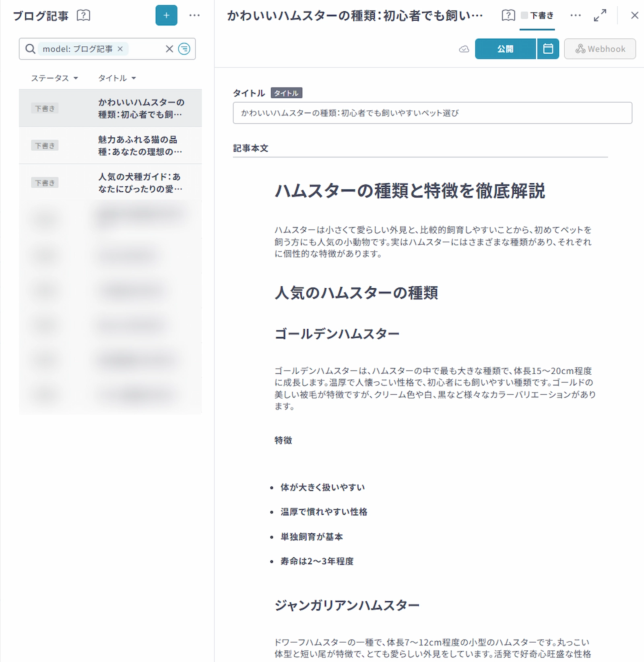This screenshot has height=662, width=644.
Task: Open the three-dot menu in list panel header
Action: (x=194, y=15)
